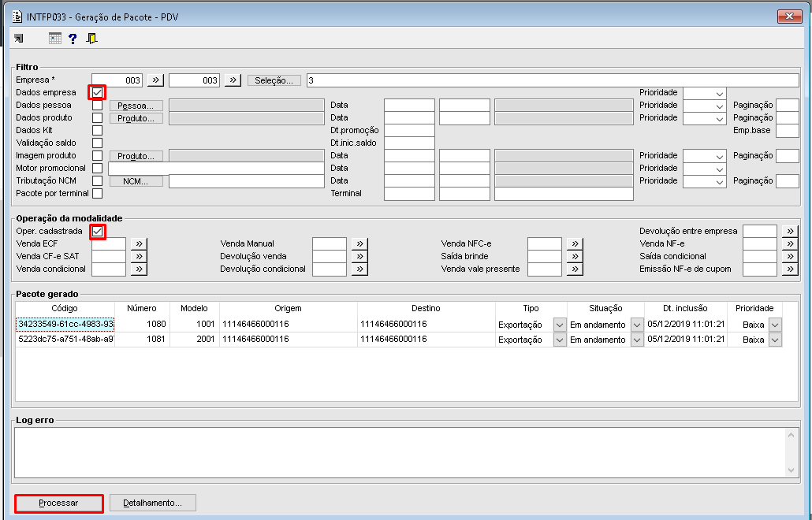Click the document icon in title bar
Image resolution: width=812 pixels, height=520 pixels.
pyautogui.click(x=17, y=17)
